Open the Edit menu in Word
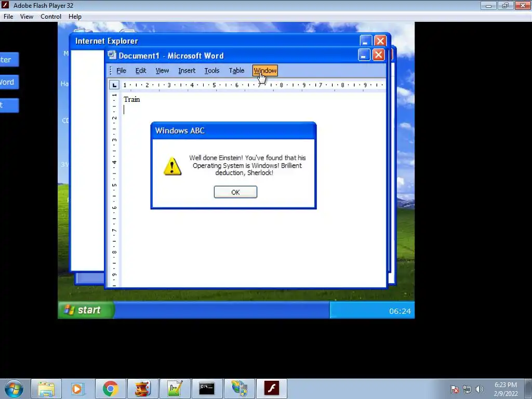Viewport: 532px width, 399px height. (140, 71)
